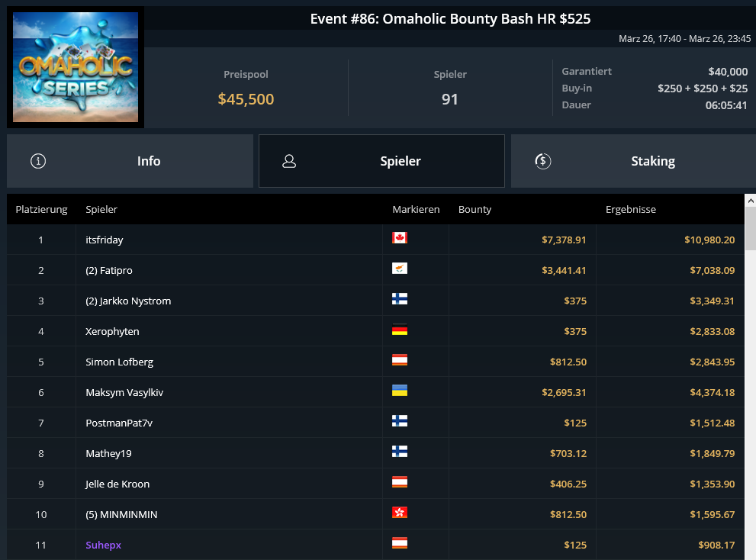Screen dimensions: 756x560
Task: Click Austria flag for Suhepx
Action: (x=400, y=543)
